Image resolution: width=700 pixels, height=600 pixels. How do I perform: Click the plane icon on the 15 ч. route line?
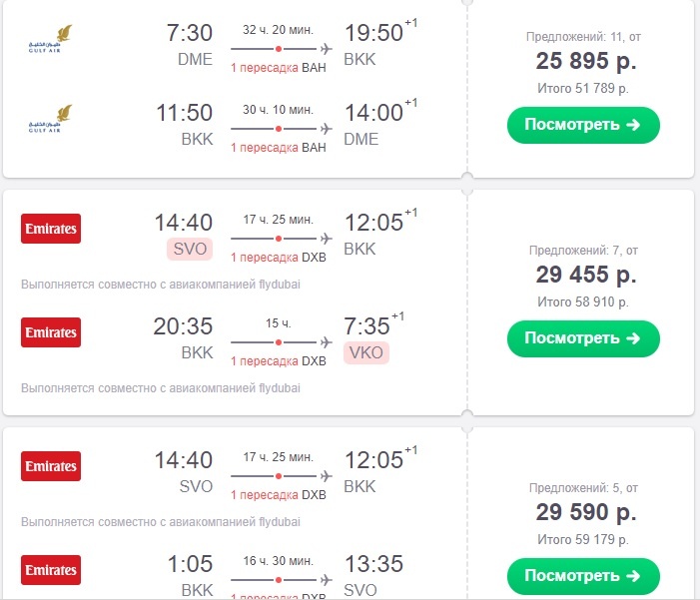tap(327, 342)
